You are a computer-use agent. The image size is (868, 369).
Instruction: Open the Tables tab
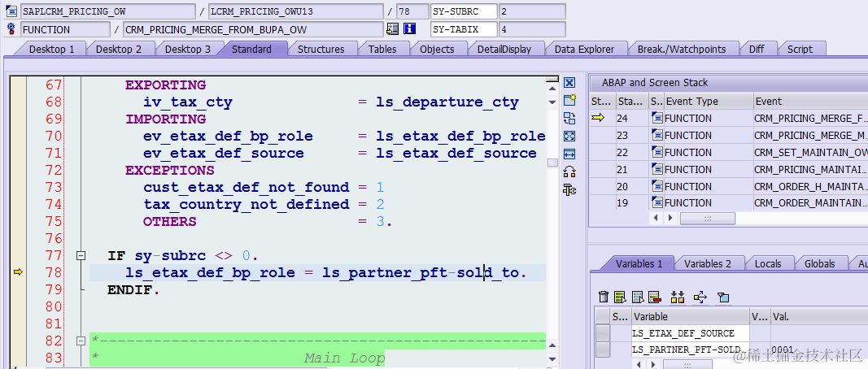[382, 49]
